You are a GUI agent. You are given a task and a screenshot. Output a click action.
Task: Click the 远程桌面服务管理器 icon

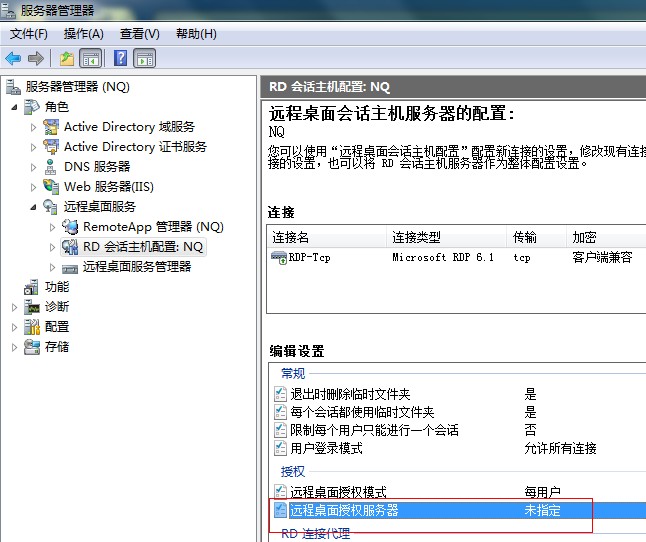(x=70, y=269)
